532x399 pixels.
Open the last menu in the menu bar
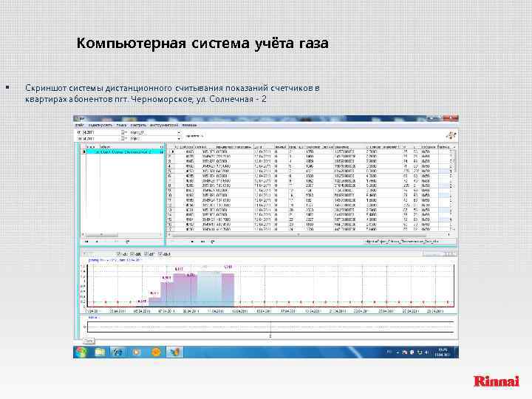point(189,125)
